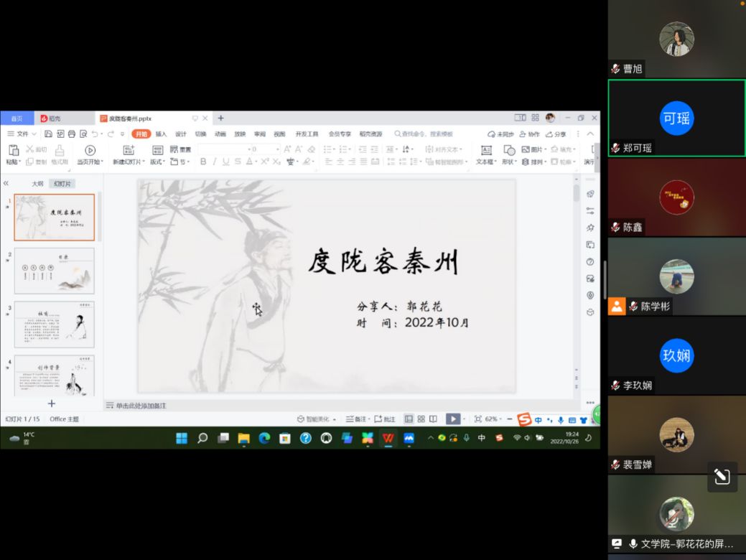Select the 形状 shapes icon
This screenshot has height=560, width=746.
point(509,150)
